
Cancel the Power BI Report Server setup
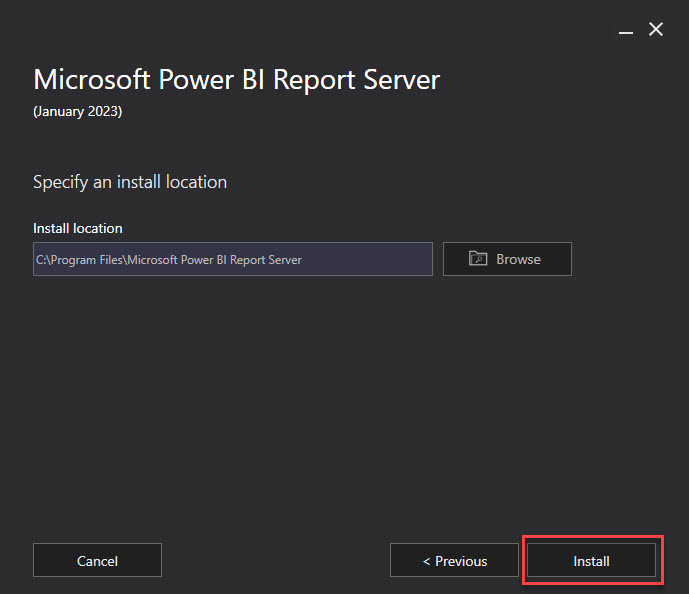(97, 560)
